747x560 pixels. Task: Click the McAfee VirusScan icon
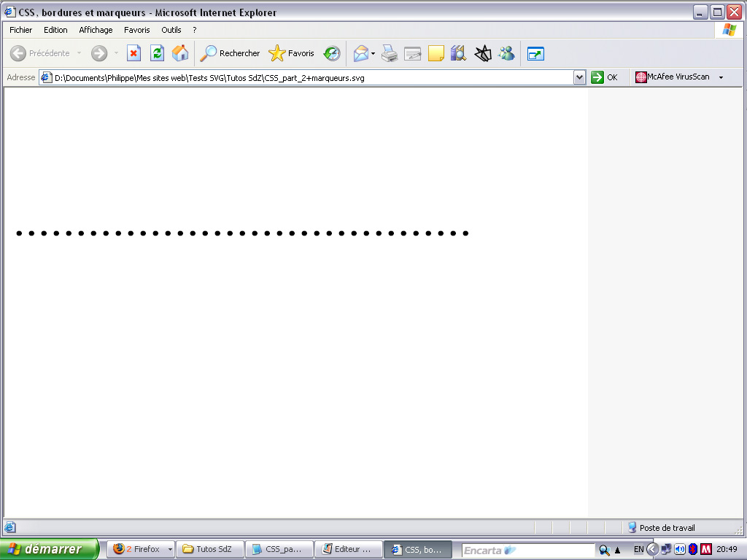640,77
